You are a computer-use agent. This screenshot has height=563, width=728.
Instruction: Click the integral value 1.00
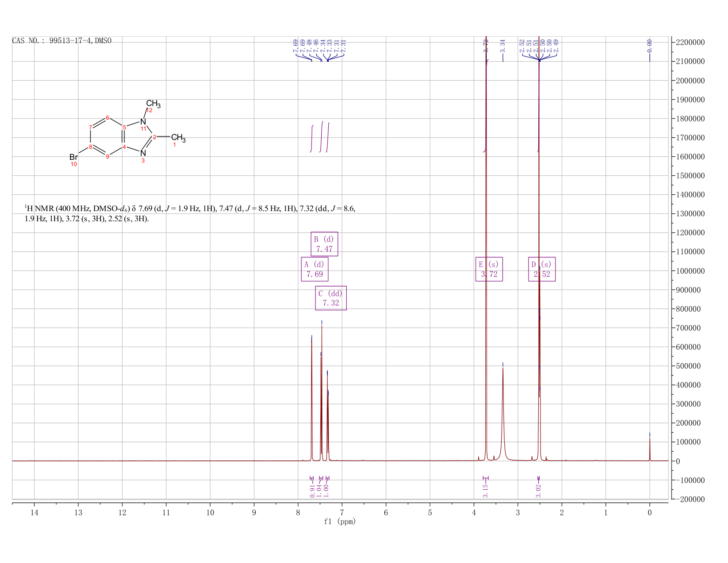[x=326, y=491]
